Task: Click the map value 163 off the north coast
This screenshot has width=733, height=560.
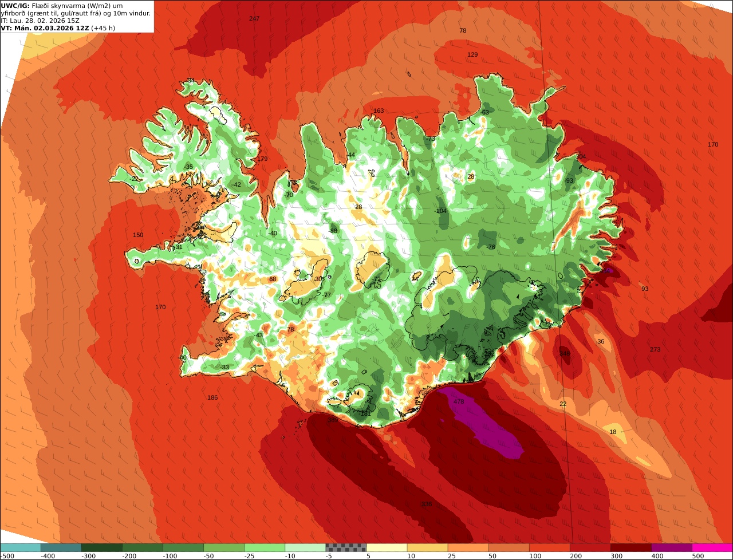Action: click(379, 111)
